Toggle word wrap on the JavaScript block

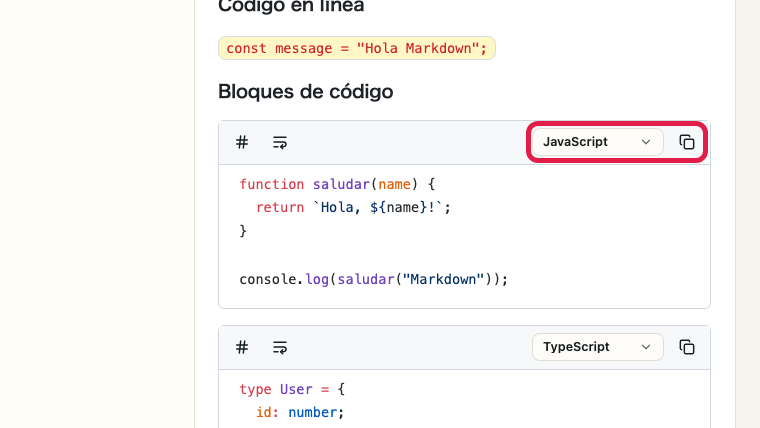(x=280, y=143)
